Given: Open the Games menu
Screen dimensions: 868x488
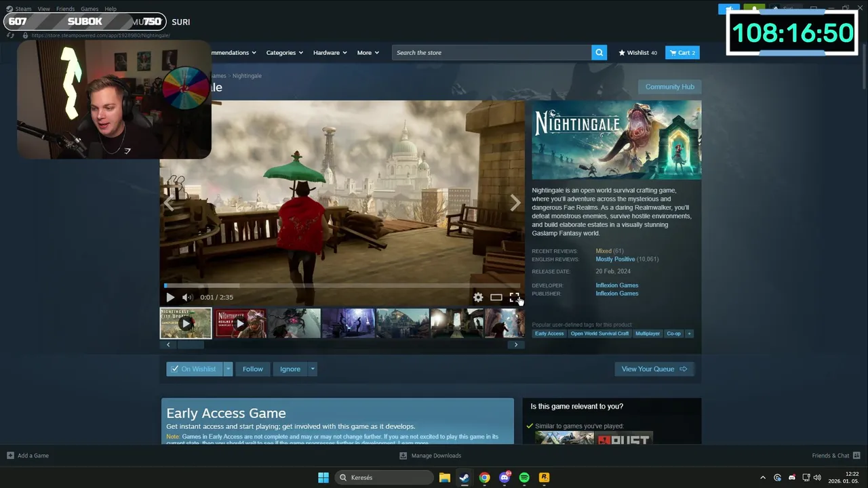Looking at the screenshot, I should [x=90, y=9].
